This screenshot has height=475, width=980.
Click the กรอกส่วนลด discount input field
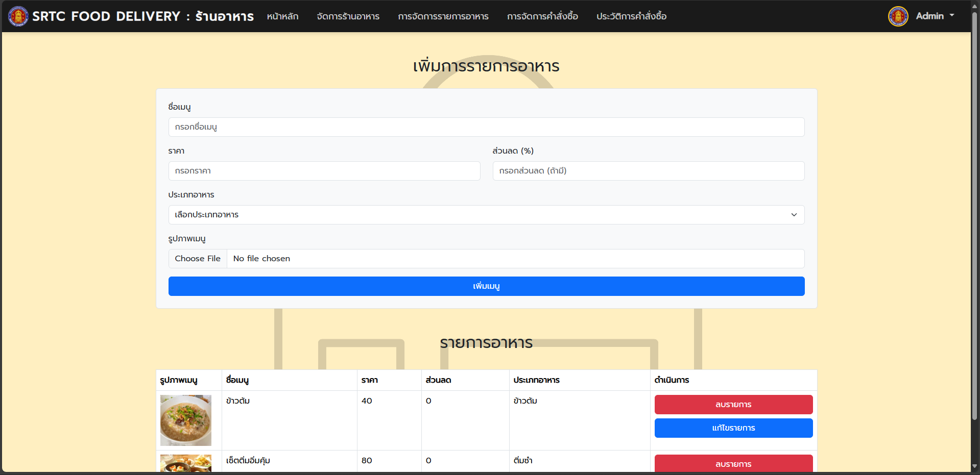pos(648,171)
